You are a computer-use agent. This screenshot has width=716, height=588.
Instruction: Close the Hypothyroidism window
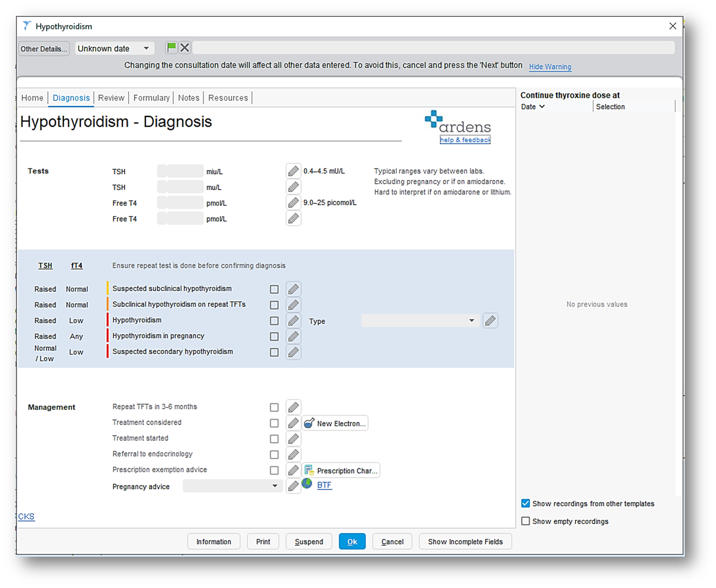673,26
